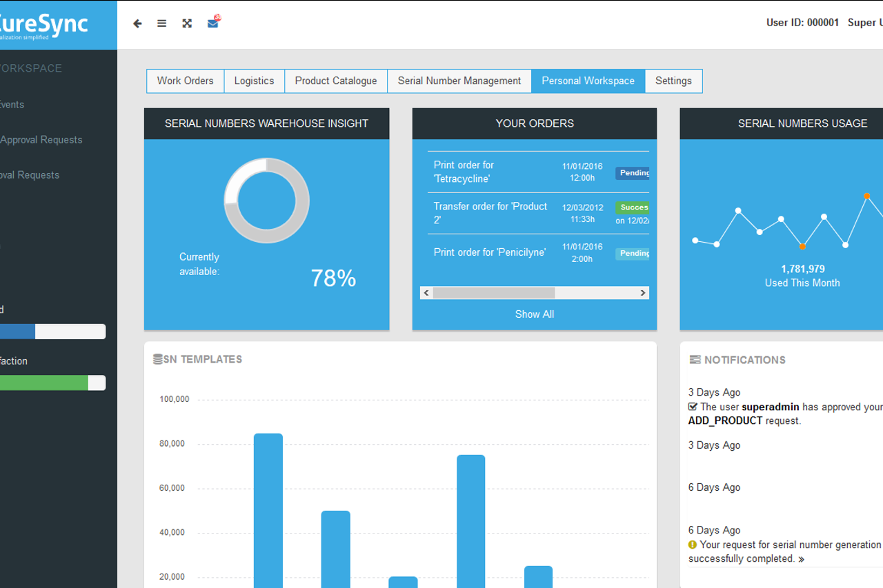
Task: Open the mail envelope with badge
Action: (213, 22)
